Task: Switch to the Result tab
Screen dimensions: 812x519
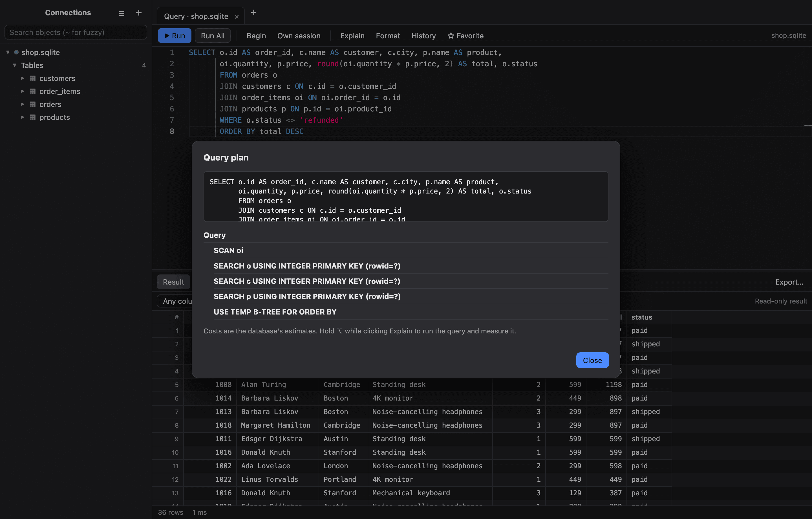Action: pos(173,282)
